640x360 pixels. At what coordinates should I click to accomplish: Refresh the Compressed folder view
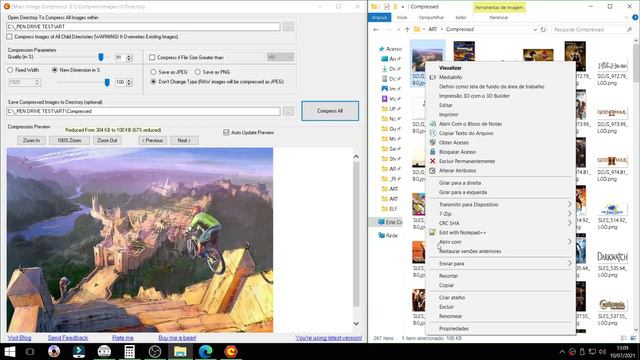coord(543,29)
